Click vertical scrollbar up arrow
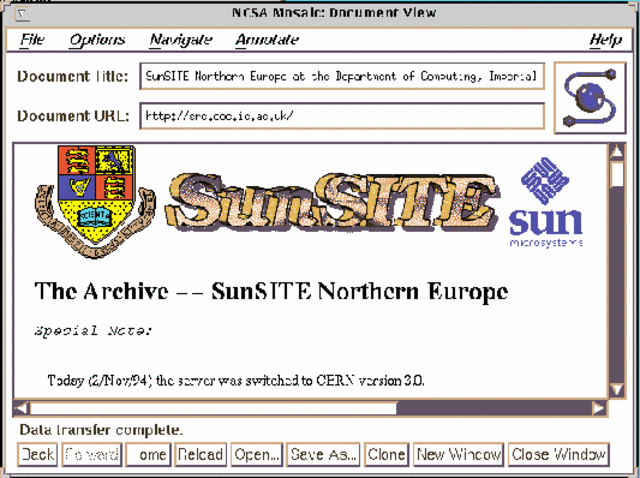This screenshot has height=478, width=640. coord(617,152)
